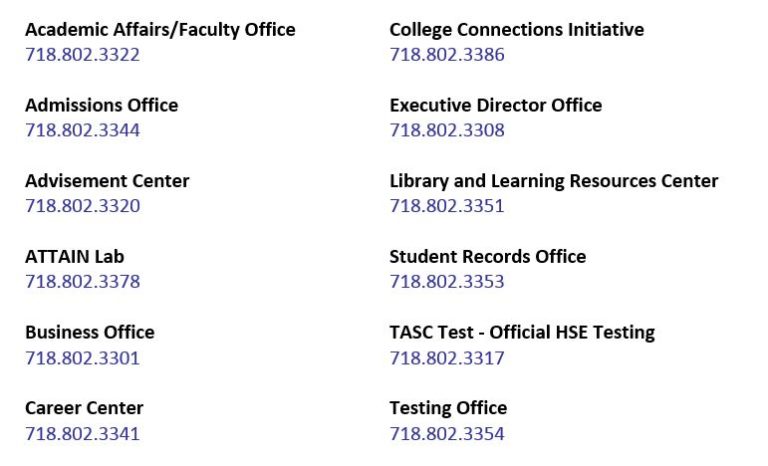Open the Career Center phone link 718.802.3341

pos(82,434)
